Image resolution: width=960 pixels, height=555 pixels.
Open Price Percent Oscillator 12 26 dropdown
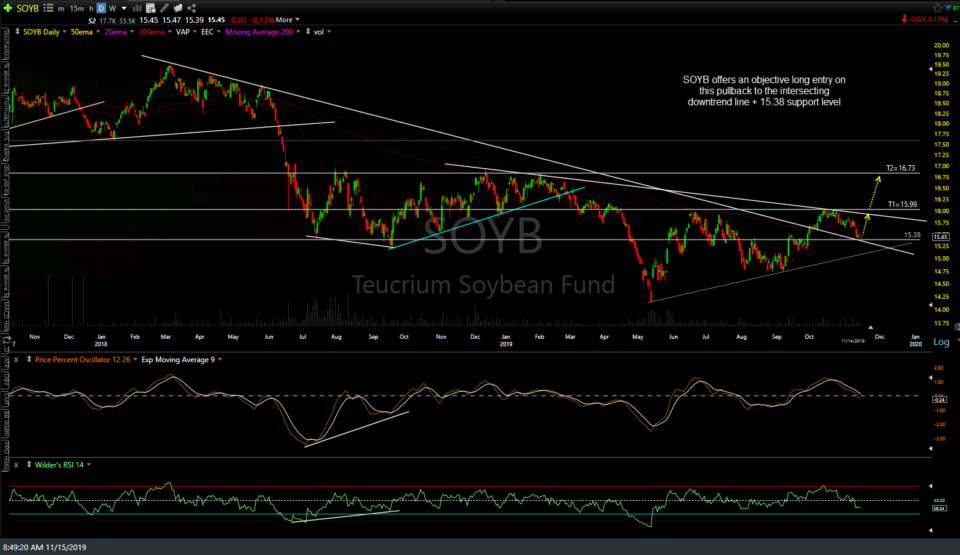coord(135,360)
